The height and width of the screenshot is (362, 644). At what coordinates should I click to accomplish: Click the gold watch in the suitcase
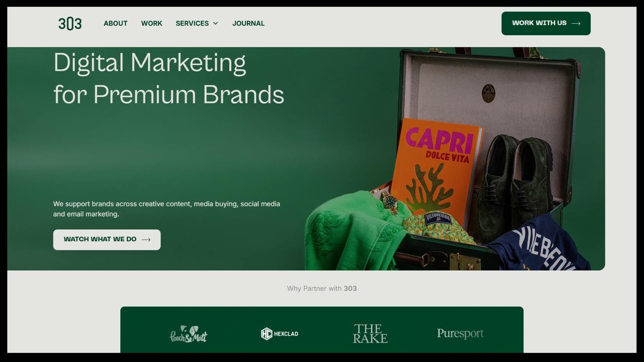coord(389,202)
